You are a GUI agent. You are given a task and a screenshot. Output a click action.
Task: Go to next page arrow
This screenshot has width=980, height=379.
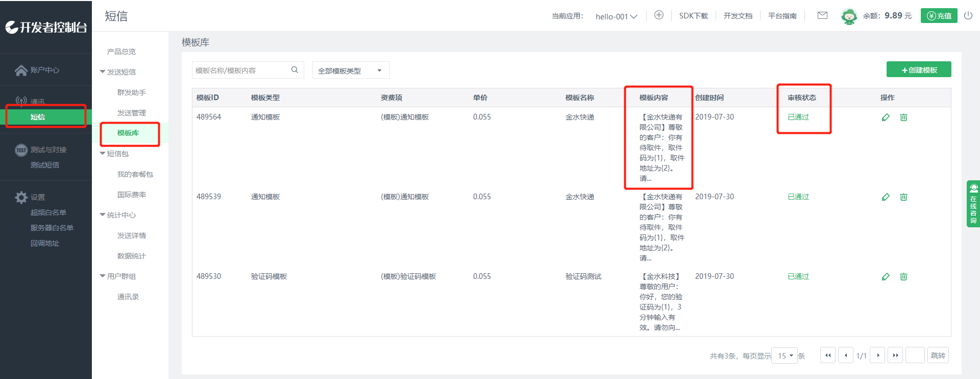click(x=877, y=355)
